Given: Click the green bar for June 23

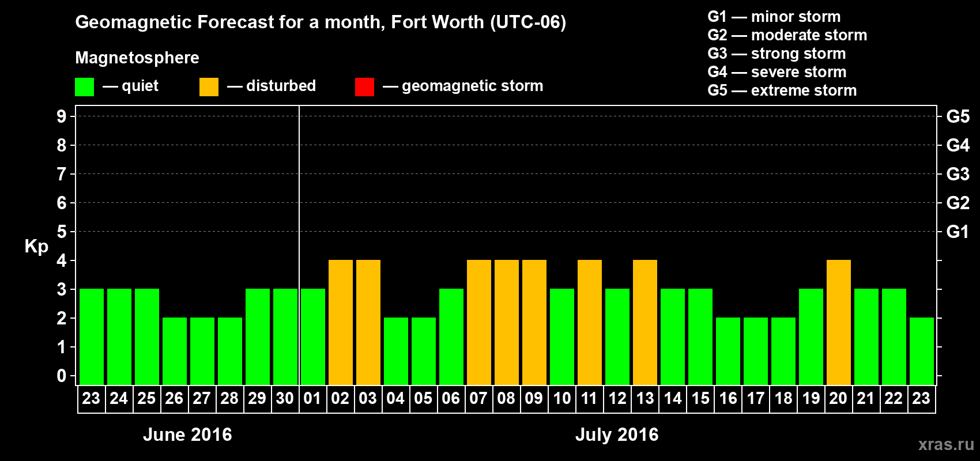Looking at the screenshot, I should [92, 337].
